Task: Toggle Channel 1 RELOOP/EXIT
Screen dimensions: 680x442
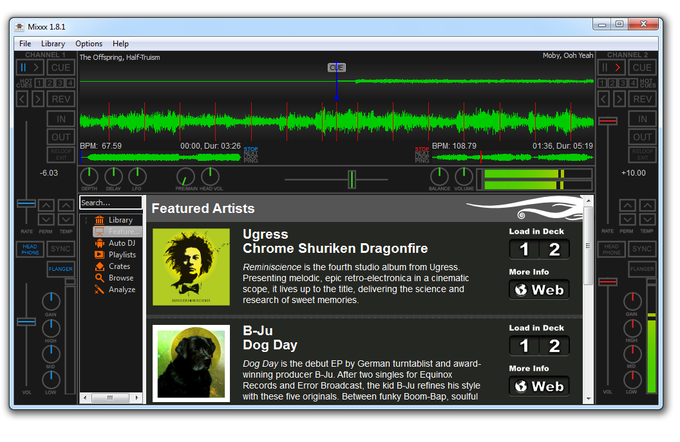Action: click(61, 154)
